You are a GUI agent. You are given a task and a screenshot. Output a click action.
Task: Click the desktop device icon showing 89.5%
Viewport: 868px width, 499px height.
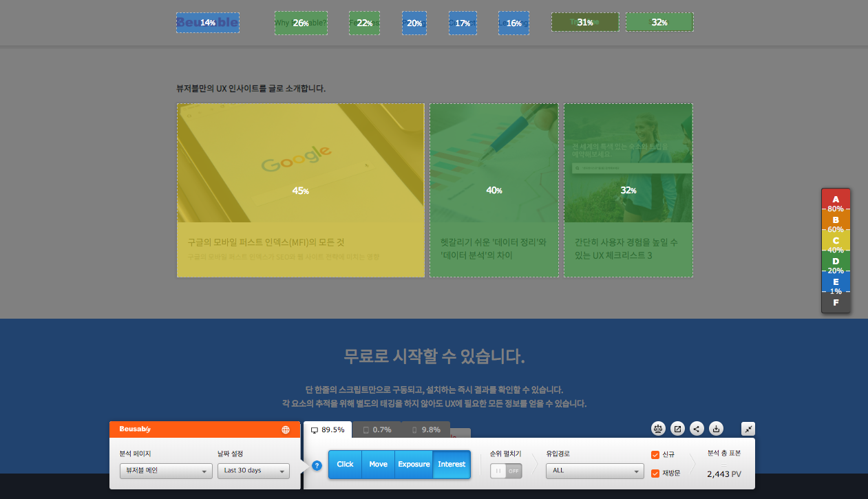328,429
